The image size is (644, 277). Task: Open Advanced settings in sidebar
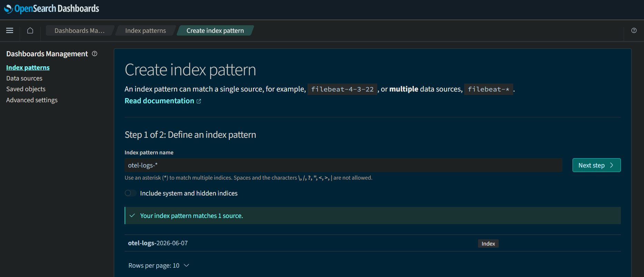click(x=32, y=100)
